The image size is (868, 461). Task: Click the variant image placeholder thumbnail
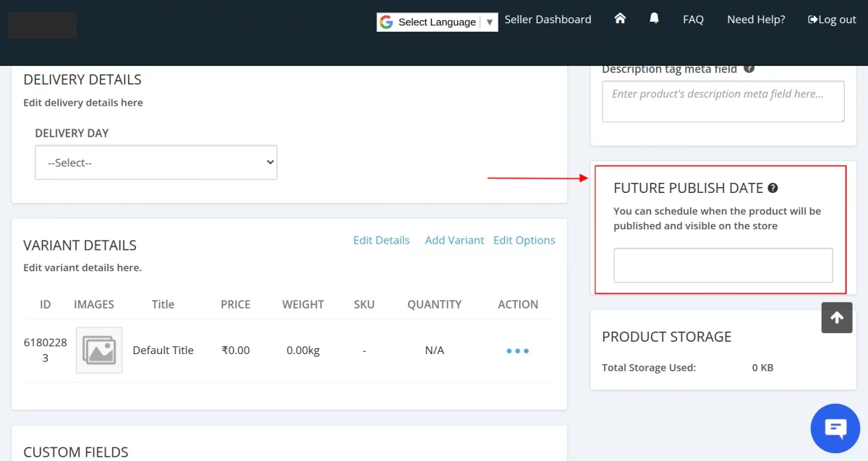pyautogui.click(x=98, y=350)
